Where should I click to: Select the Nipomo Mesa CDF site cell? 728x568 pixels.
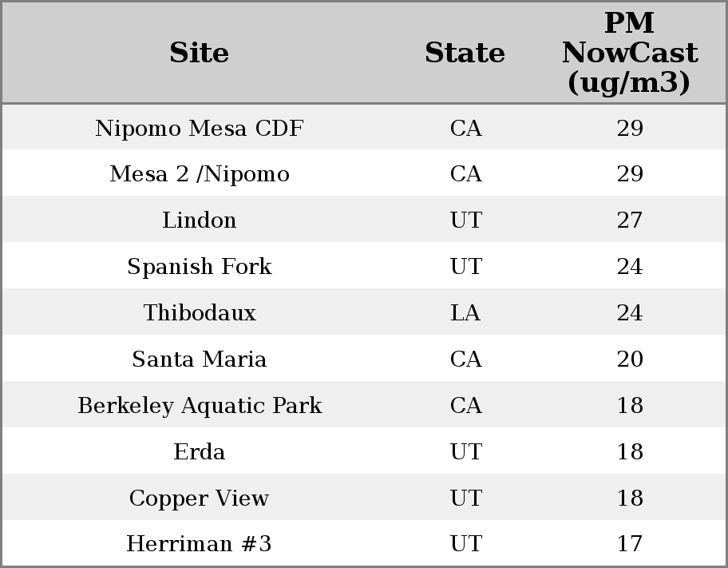199,129
